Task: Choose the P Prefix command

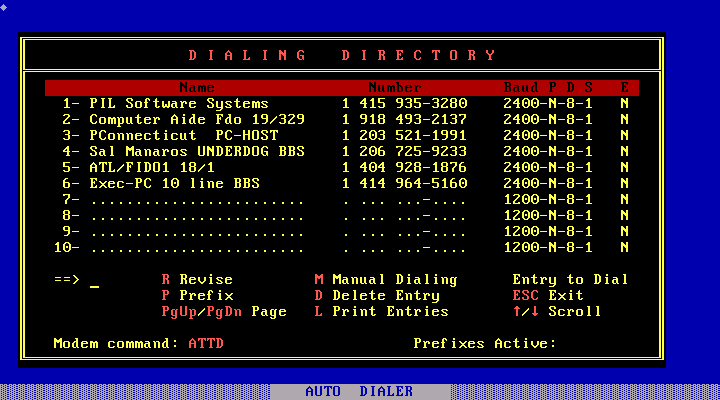Action: click(197, 295)
